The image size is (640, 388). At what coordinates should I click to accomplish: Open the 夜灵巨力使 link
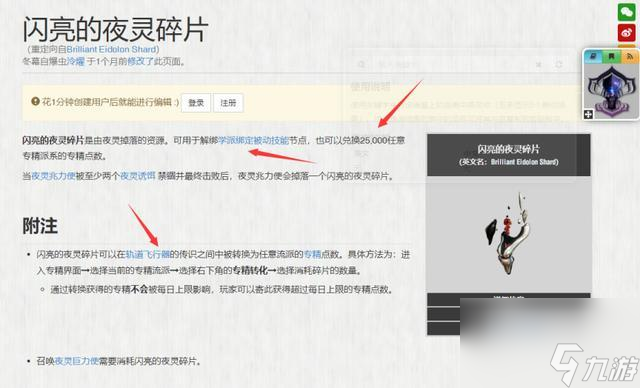click(x=76, y=361)
